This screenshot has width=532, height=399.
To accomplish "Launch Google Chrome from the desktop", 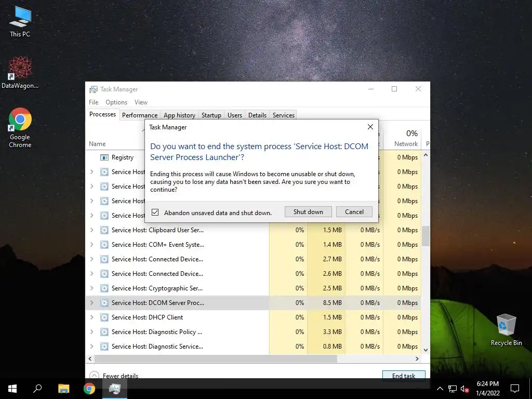I will 20,128.
